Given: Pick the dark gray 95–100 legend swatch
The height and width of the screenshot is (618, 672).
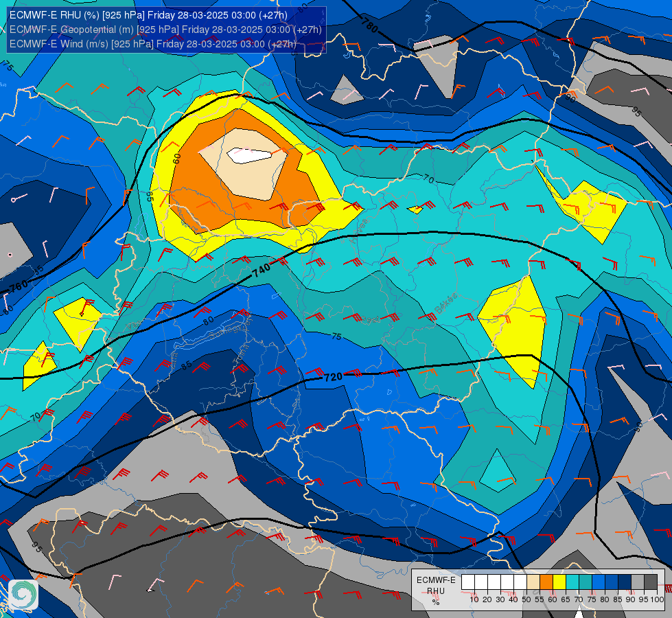Looking at the screenshot, I should (x=651, y=582).
